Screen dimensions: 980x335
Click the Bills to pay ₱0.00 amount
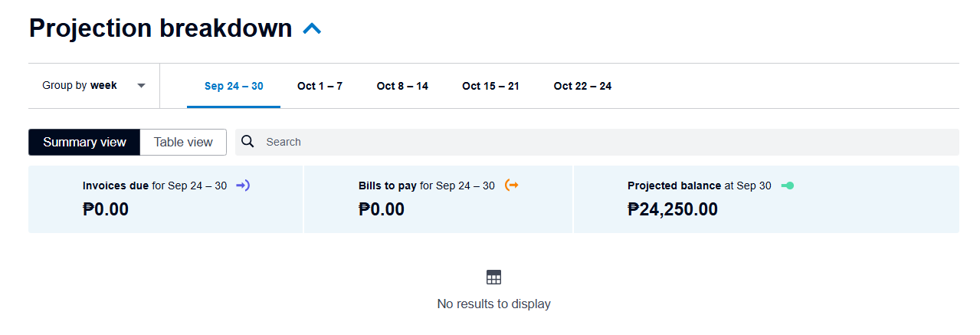pos(382,209)
